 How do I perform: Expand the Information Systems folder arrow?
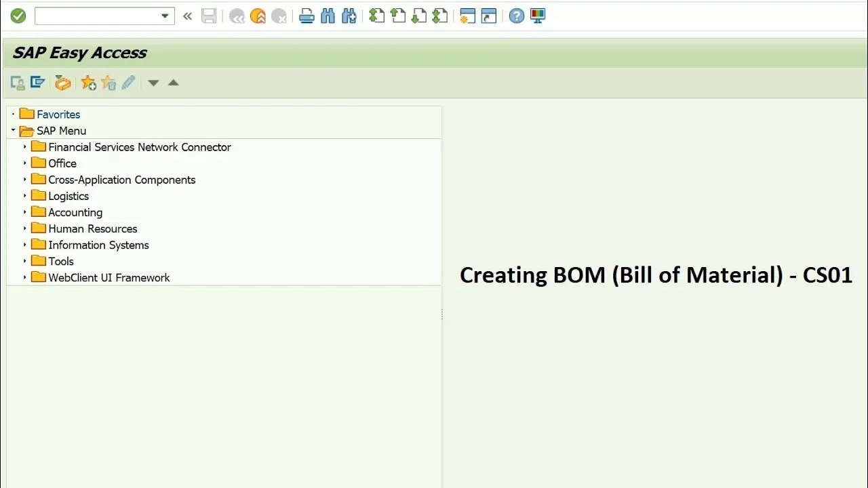(25, 245)
